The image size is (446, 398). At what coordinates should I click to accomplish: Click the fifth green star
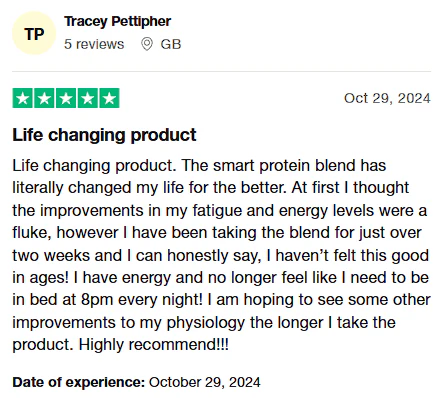point(109,98)
